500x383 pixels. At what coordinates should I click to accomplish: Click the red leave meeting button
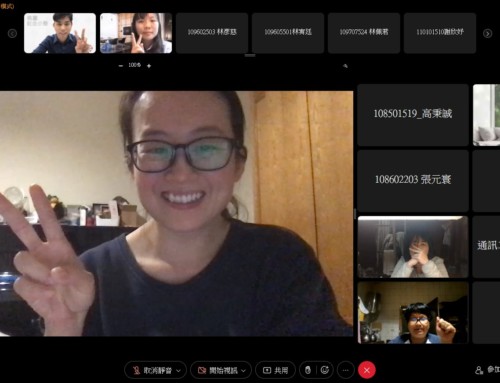(x=367, y=370)
